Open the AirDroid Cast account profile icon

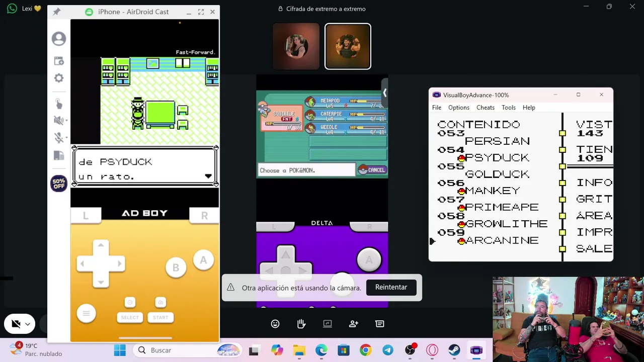(59, 39)
